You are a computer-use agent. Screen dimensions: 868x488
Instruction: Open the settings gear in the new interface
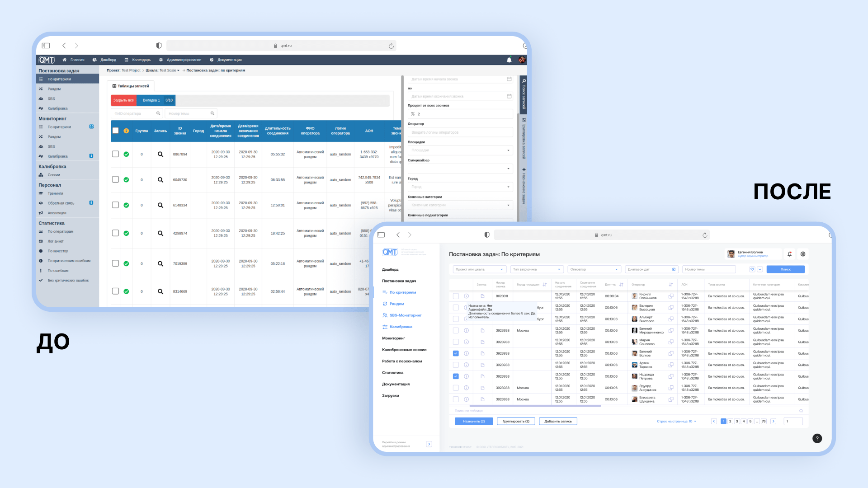coord(803,254)
